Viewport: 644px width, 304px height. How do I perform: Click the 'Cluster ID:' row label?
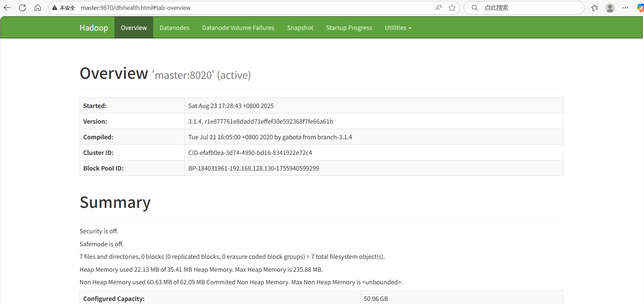click(99, 153)
